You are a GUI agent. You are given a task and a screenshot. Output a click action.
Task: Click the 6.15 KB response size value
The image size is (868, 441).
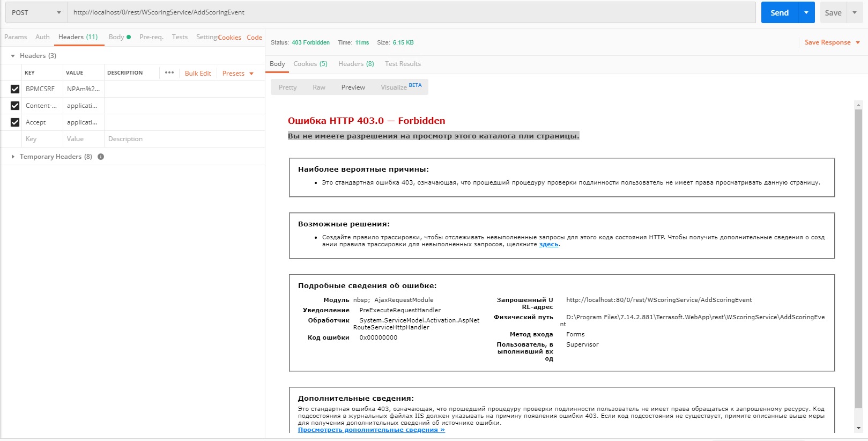[403, 42]
